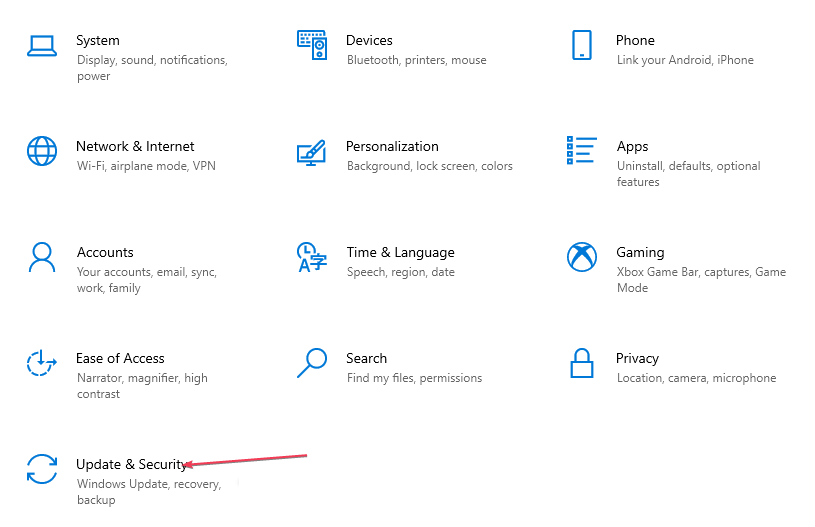Click the Apps list icon
Viewport: 815px width, 527px height.
tap(582, 150)
